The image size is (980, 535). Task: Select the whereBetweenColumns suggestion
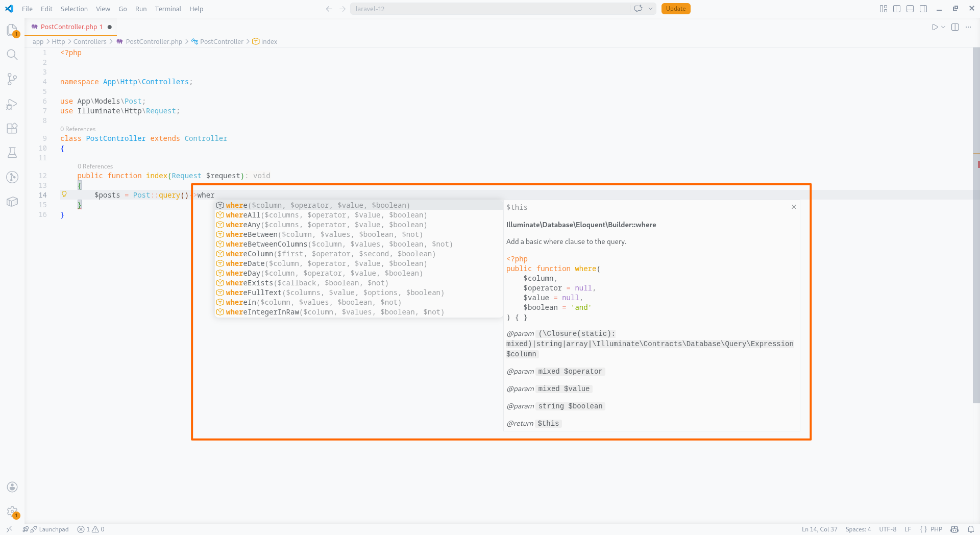tap(358, 244)
